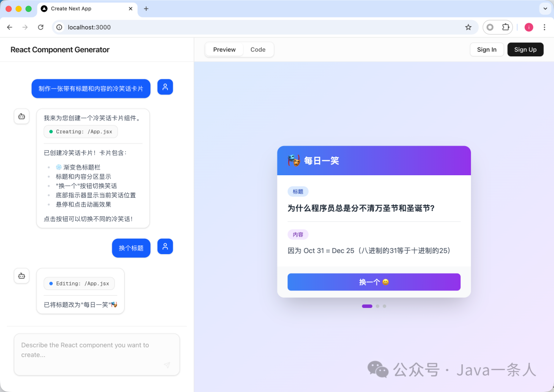Click the back navigation arrow

coord(10,27)
